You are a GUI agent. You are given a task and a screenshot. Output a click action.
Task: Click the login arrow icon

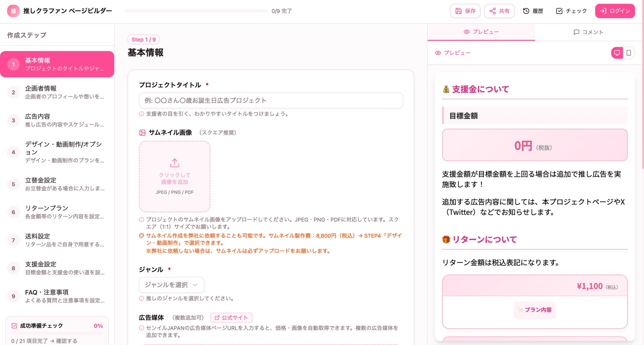(603, 11)
